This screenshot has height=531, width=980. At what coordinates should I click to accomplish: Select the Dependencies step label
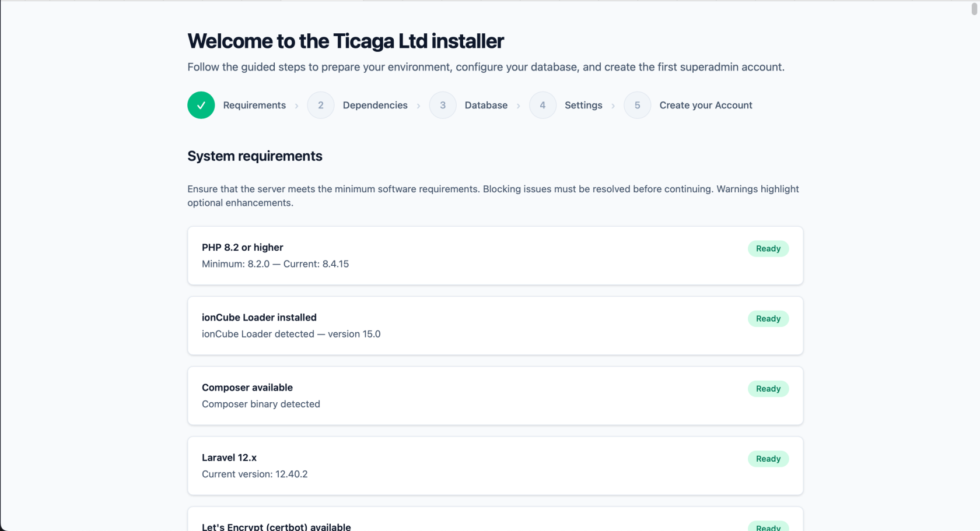[x=375, y=106]
